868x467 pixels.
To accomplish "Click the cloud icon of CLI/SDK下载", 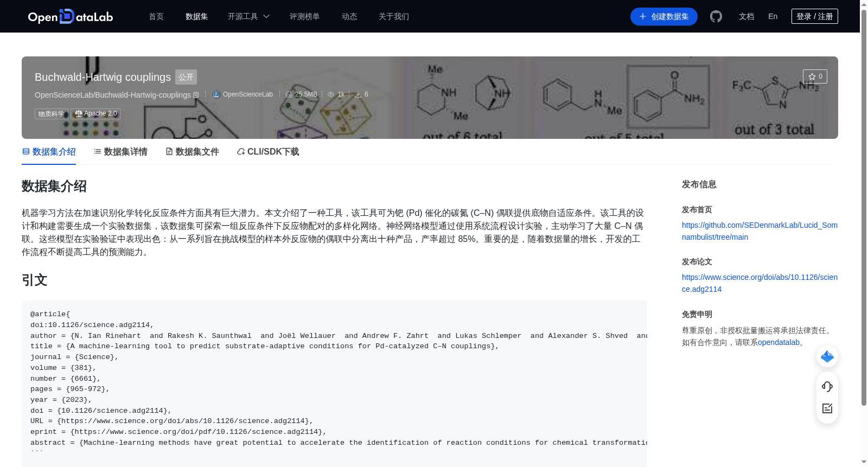I will (x=241, y=152).
